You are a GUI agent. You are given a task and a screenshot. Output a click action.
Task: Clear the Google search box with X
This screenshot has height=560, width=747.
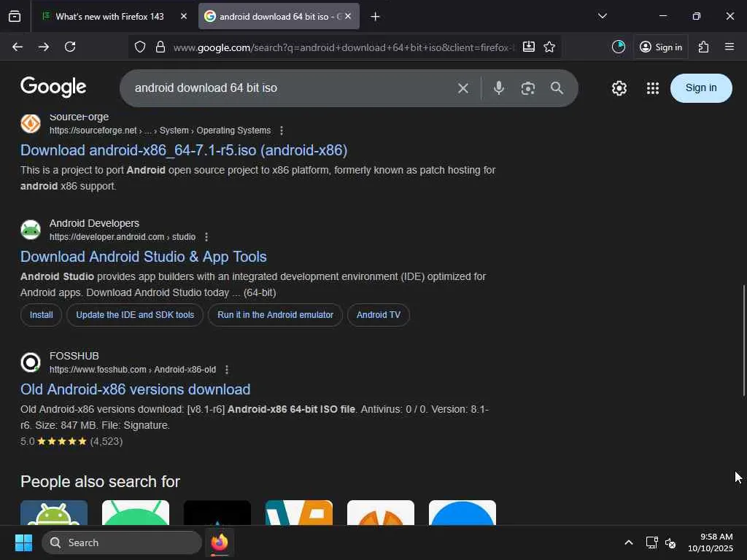463,88
